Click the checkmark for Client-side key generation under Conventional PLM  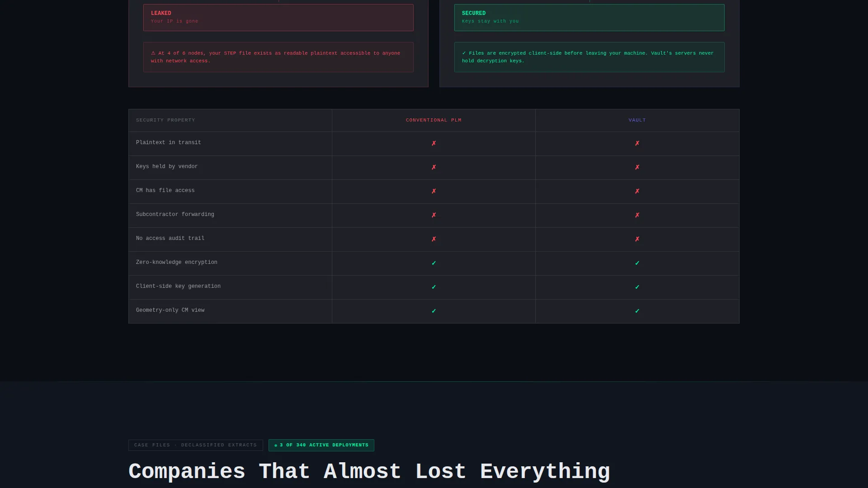[x=434, y=287]
